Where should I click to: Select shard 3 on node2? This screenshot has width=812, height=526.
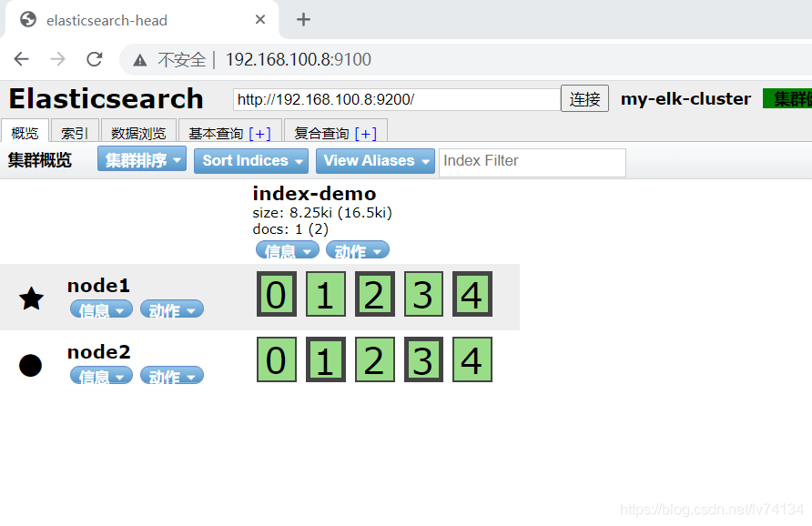coord(423,359)
